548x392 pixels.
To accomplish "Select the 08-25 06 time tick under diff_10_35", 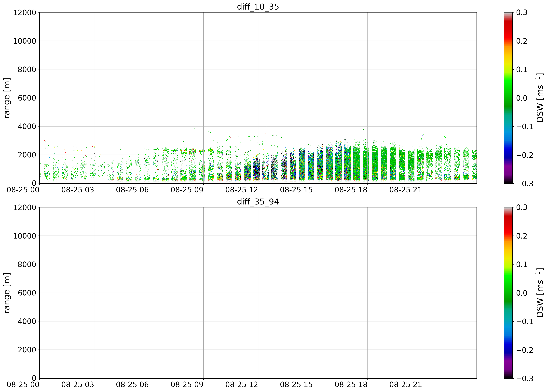I will tap(132, 190).
